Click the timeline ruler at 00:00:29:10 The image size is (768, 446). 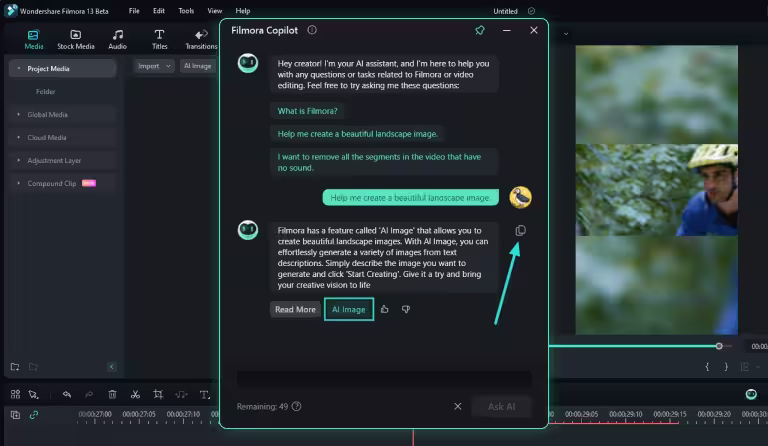point(625,414)
